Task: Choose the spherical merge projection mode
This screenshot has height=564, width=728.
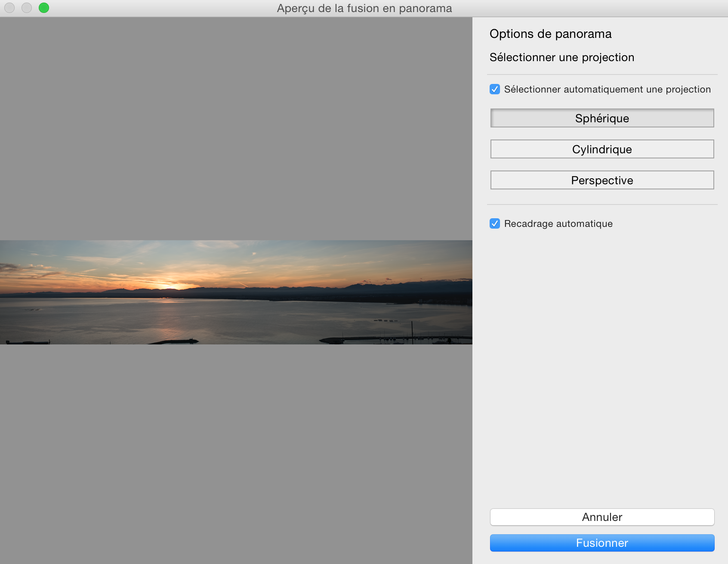Action: coord(602,118)
